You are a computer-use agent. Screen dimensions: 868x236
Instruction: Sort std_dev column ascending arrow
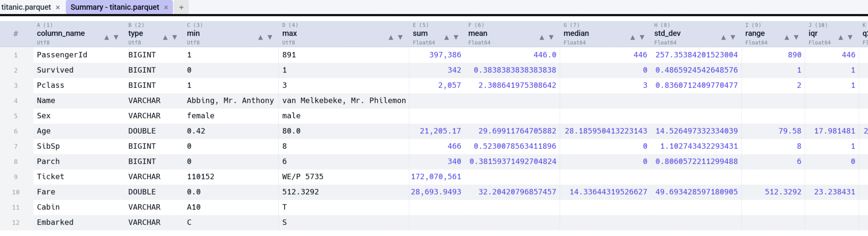tap(724, 37)
